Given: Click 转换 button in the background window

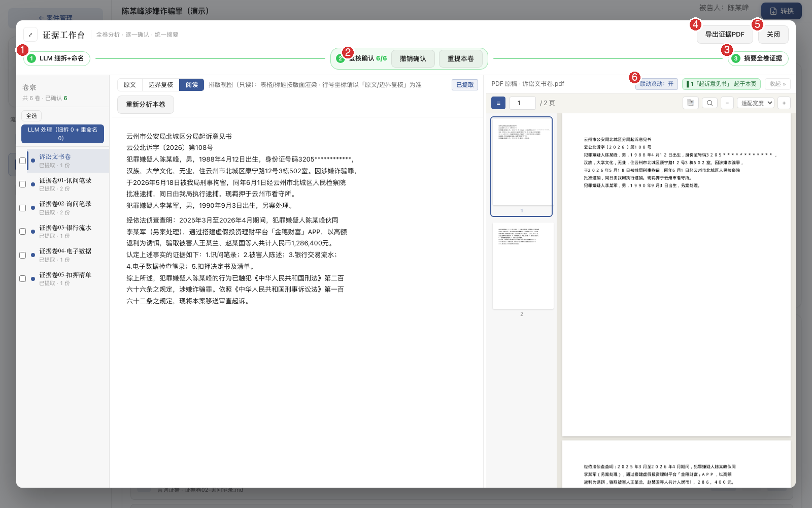Looking at the screenshot, I should tap(782, 11).
